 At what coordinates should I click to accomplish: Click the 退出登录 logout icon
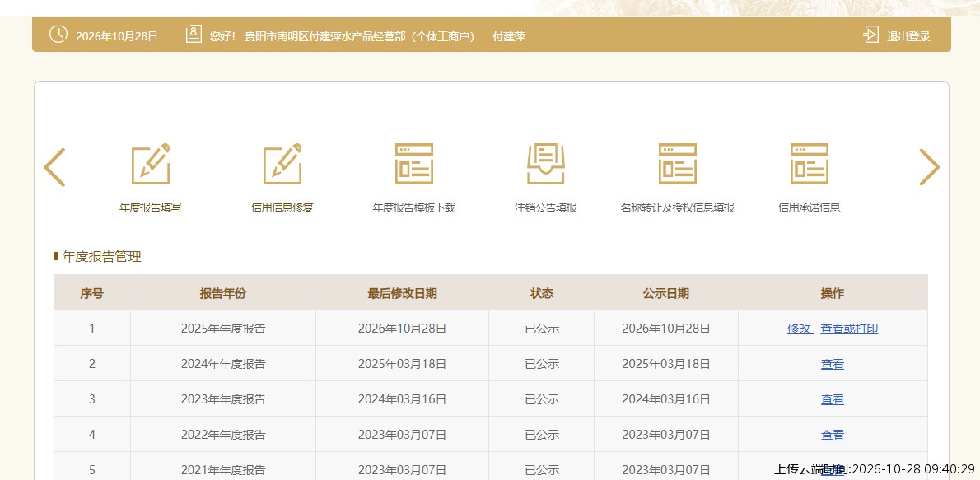(870, 35)
